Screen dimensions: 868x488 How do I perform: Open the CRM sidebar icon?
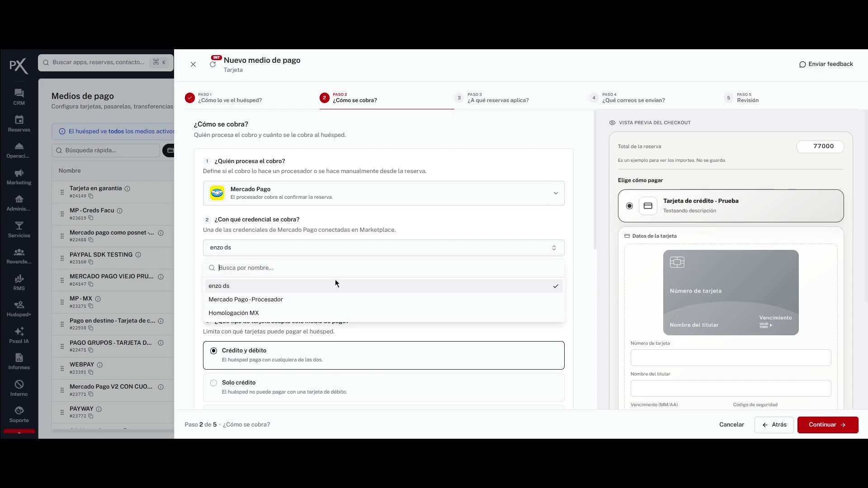(x=19, y=93)
